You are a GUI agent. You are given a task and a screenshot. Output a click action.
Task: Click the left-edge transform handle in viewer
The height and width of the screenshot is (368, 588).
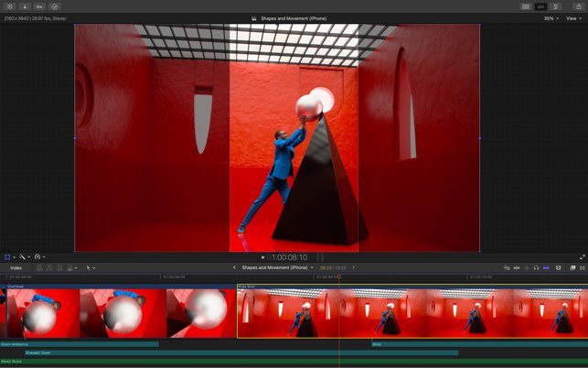pos(75,138)
